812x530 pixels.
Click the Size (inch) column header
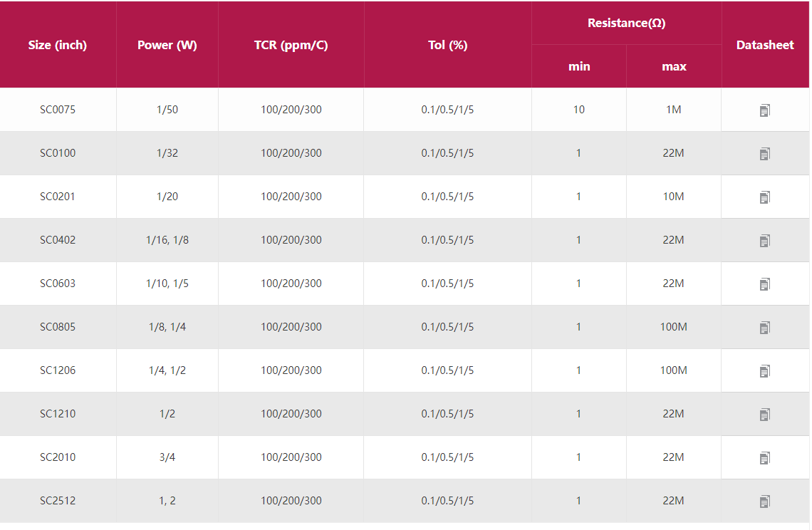pyautogui.click(x=58, y=45)
